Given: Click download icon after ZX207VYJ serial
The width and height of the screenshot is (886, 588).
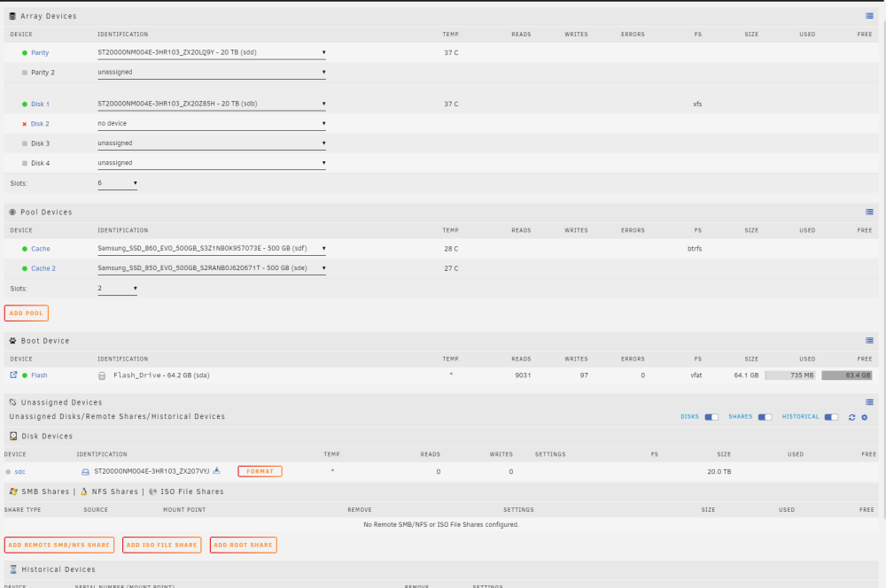Looking at the screenshot, I should tap(216, 470).
